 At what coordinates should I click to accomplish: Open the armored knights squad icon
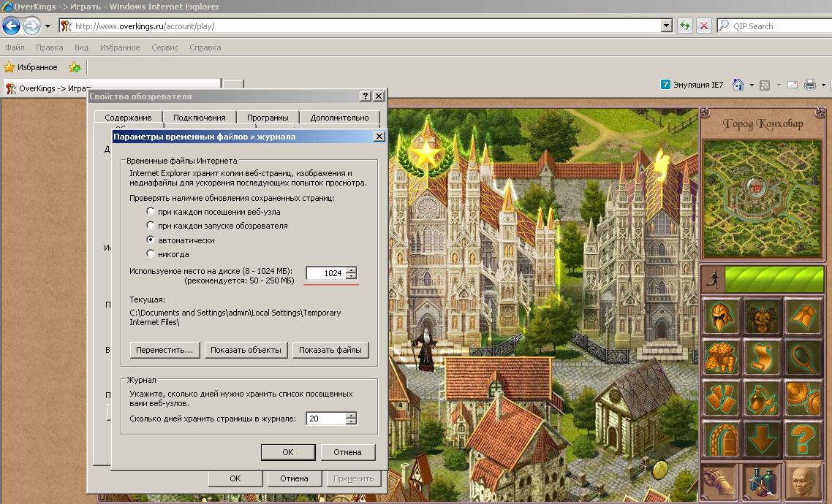[x=762, y=316]
